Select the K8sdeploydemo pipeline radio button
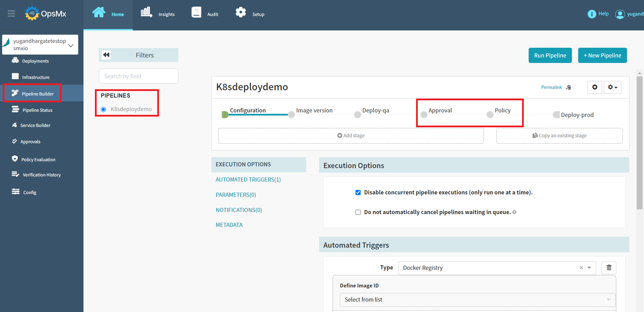The image size is (644, 312). [x=103, y=109]
